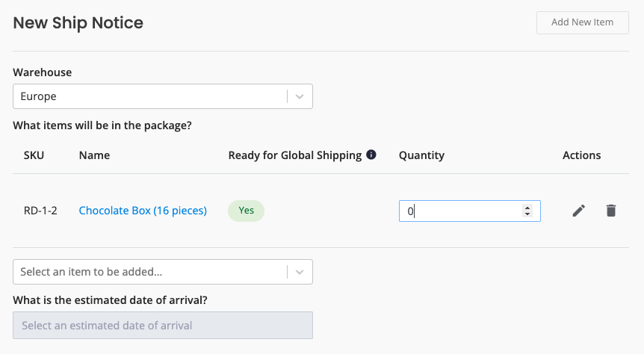Click the Europe warehouse combo box
The width and height of the screenshot is (644, 354).
(163, 96)
